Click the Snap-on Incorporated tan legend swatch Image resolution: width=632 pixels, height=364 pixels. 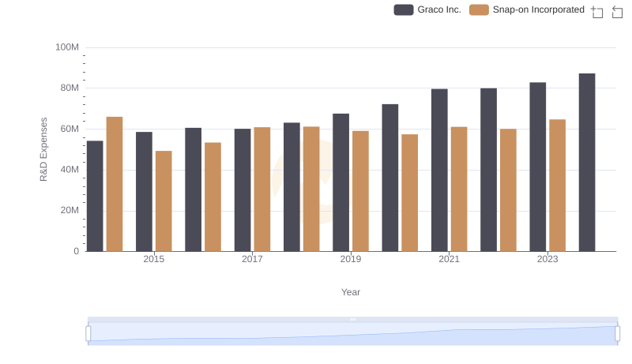click(479, 9)
